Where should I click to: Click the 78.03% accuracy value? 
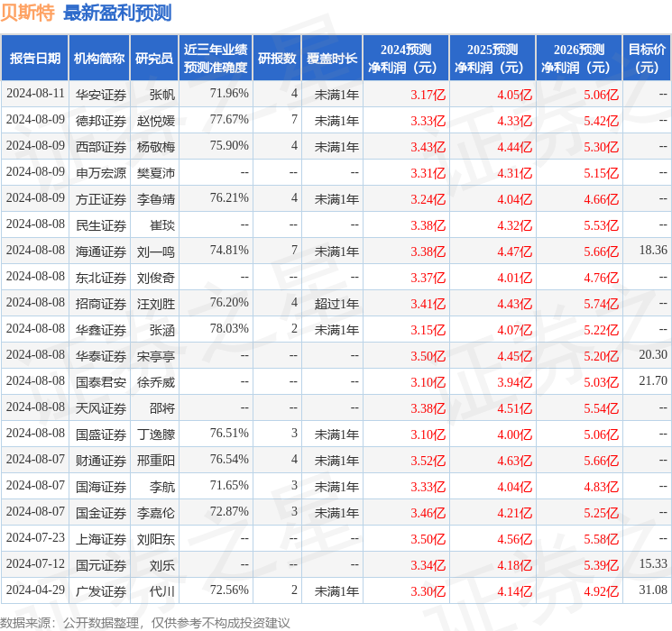coord(229,328)
